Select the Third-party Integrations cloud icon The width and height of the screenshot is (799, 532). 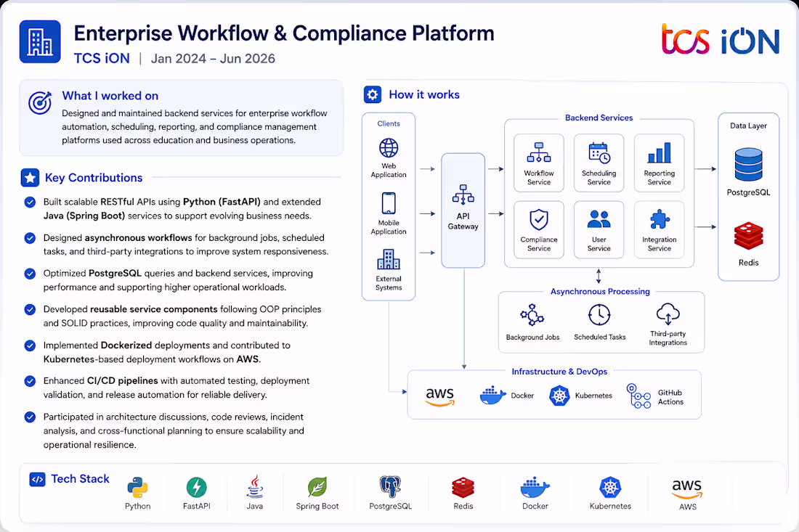coord(668,314)
